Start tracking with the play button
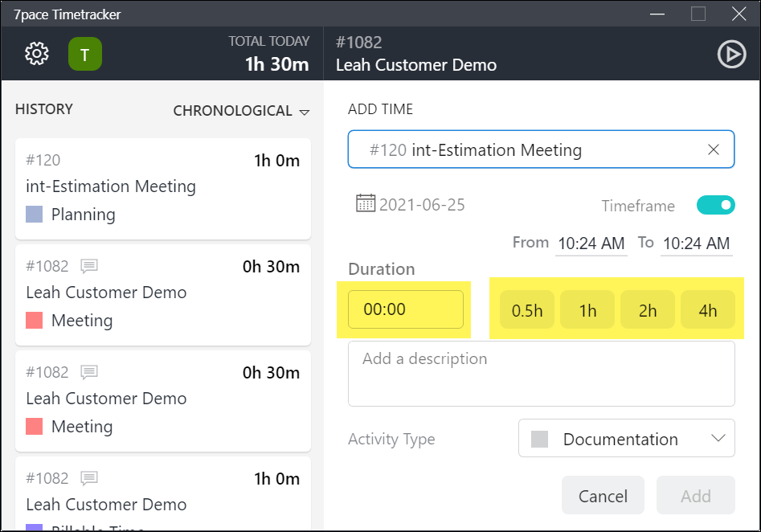This screenshot has height=532, width=761. tap(731, 54)
